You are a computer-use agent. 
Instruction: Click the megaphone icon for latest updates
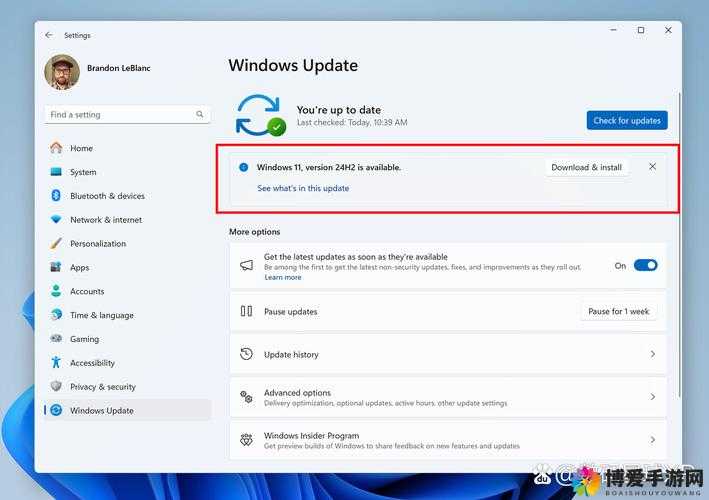coord(246,265)
